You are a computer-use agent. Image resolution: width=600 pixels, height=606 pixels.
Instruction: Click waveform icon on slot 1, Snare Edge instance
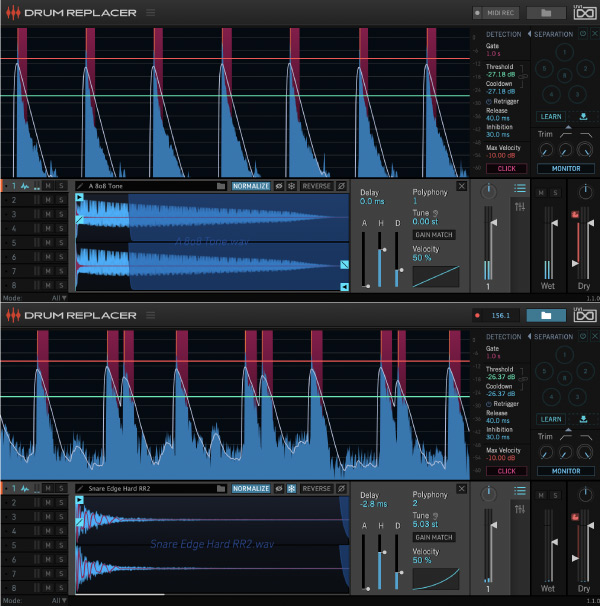click(25, 489)
